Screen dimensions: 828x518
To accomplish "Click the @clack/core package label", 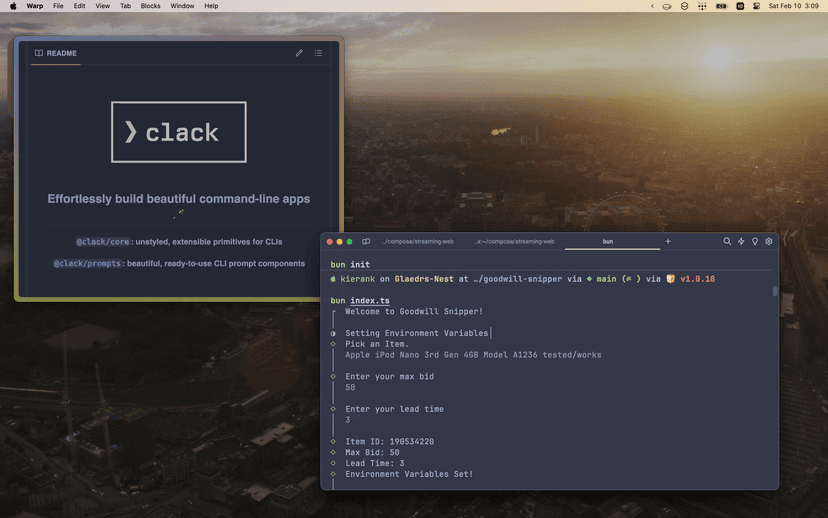I will click(x=103, y=242).
